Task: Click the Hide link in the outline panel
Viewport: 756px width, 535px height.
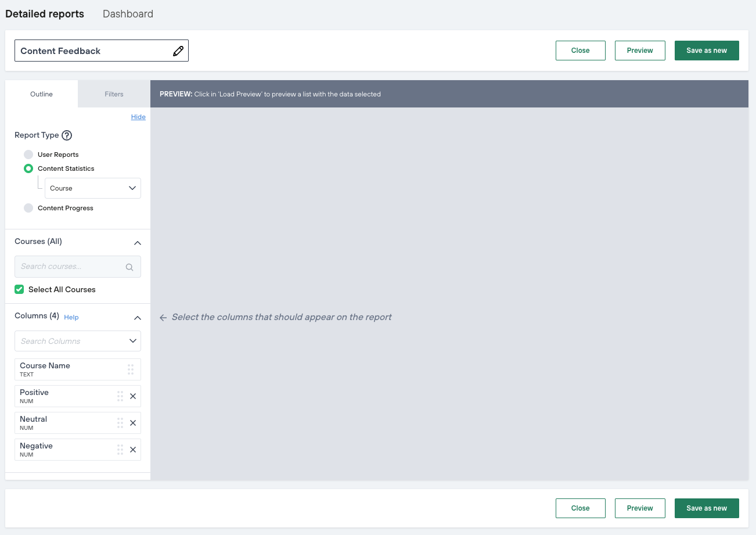Action: [x=138, y=117]
